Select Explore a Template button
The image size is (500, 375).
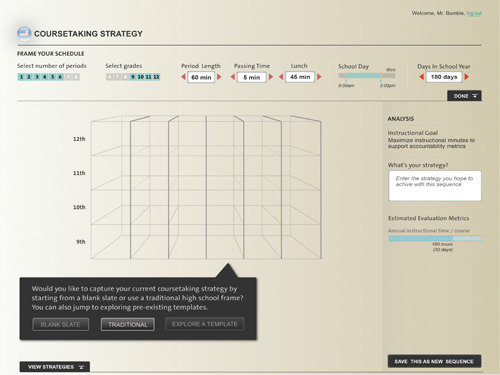click(x=205, y=324)
